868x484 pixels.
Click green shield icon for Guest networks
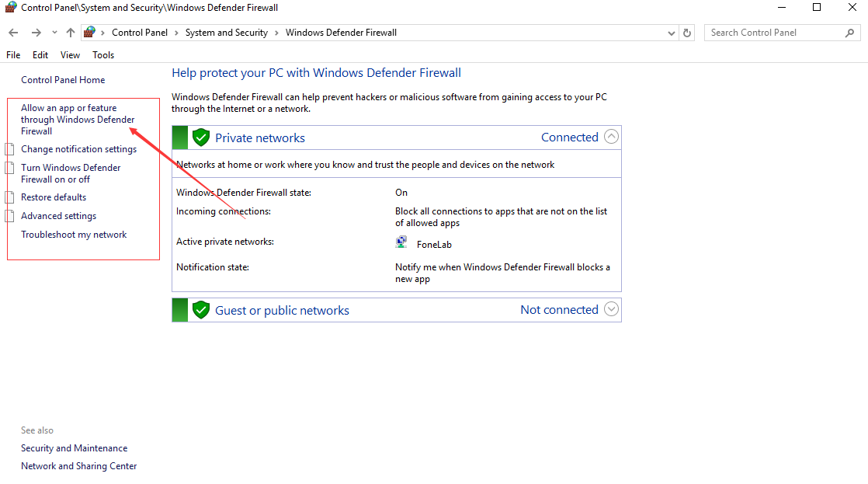click(201, 310)
